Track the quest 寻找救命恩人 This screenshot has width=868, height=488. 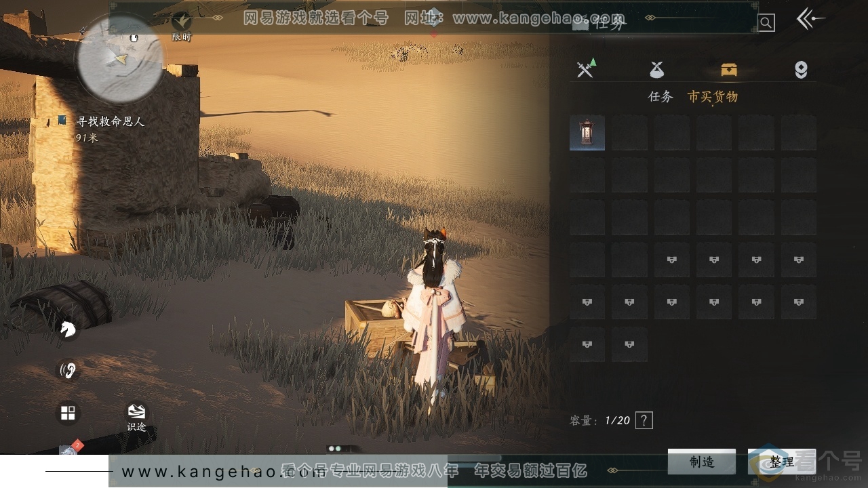pyautogui.click(x=110, y=121)
